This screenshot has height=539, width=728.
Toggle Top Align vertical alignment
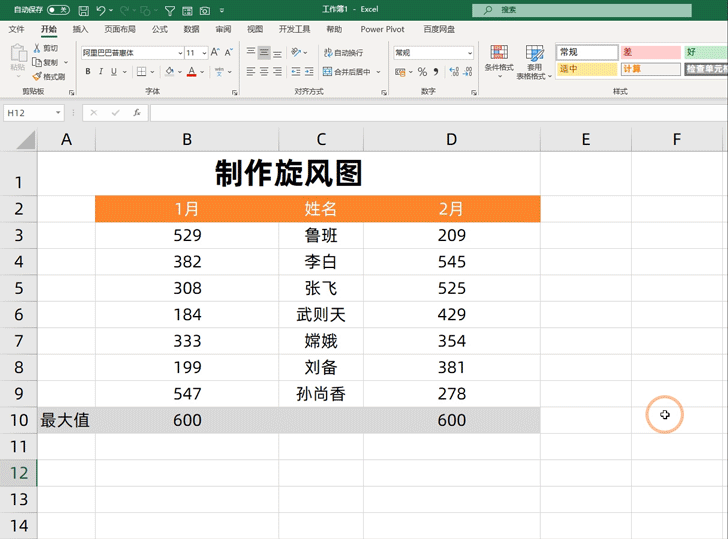pos(251,52)
